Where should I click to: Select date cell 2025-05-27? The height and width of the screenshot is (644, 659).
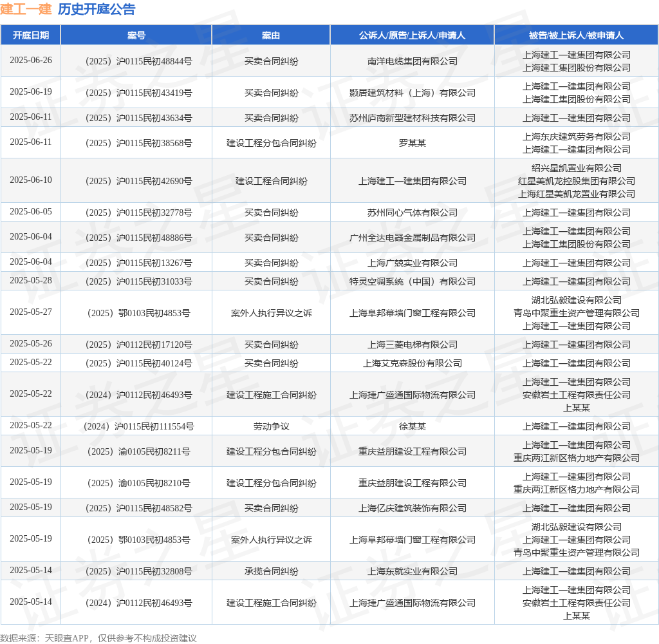31,312
